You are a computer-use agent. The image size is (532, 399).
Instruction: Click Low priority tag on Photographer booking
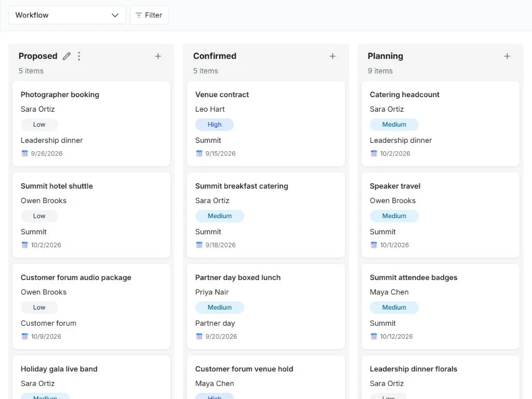(x=39, y=125)
